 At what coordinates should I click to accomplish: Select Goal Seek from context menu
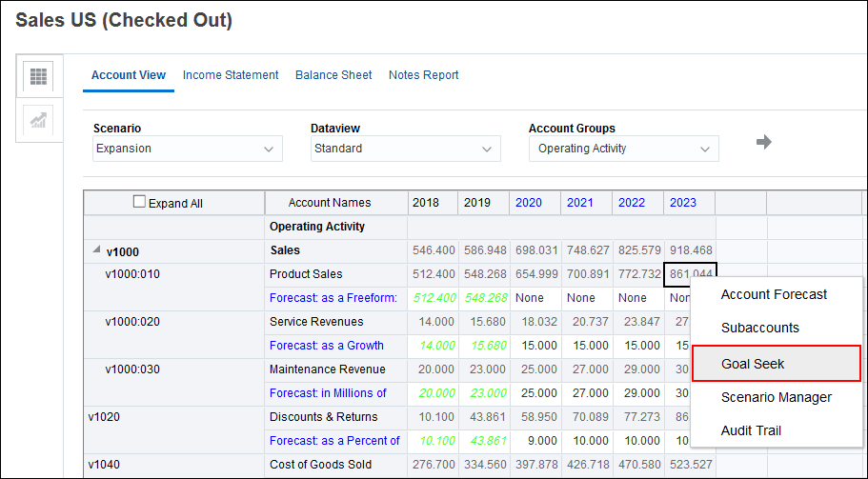(753, 364)
